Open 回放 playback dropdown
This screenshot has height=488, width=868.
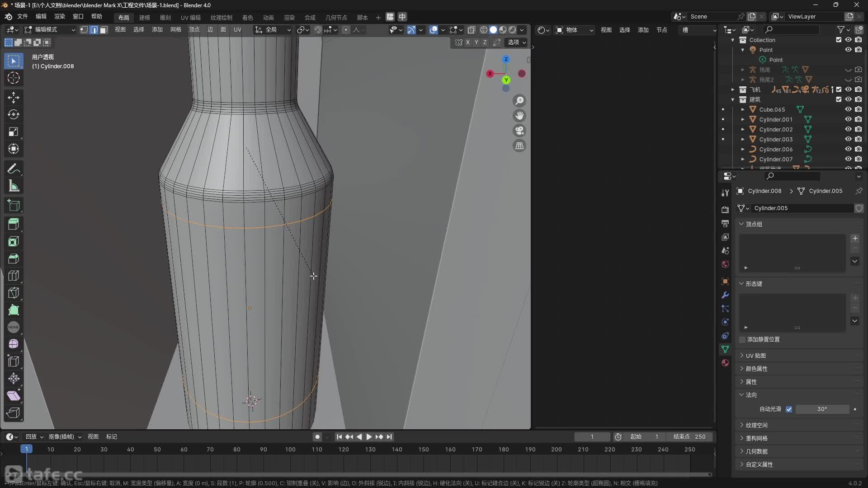tap(34, 437)
